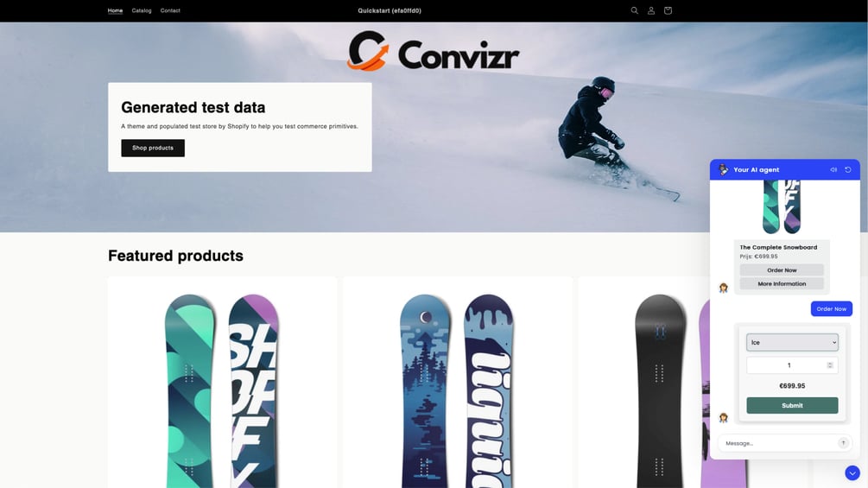Reset the AI agent conversation
This screenshot has width=868, height=488.
tap(848, 170)
